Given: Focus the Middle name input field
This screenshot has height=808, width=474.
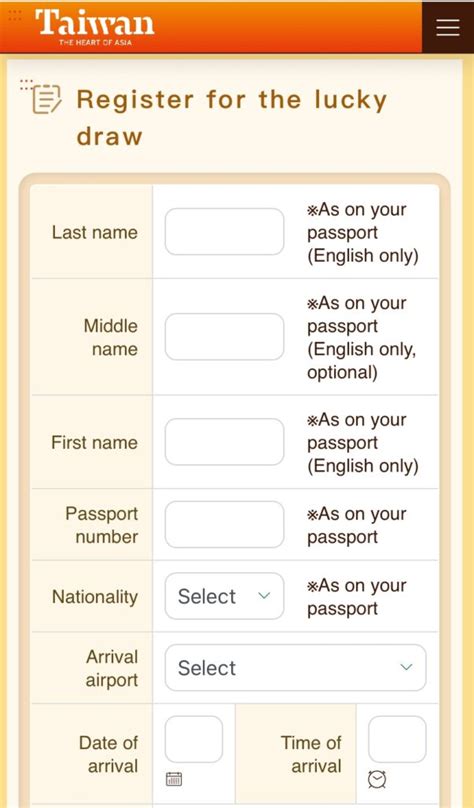Looking at the screenshot, I should coord(224,336).
